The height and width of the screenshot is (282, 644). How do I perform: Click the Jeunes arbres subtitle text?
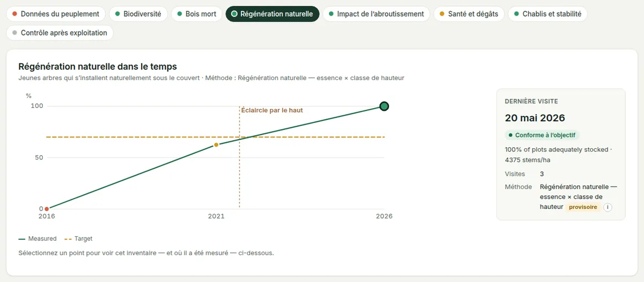tap(211, 78)
